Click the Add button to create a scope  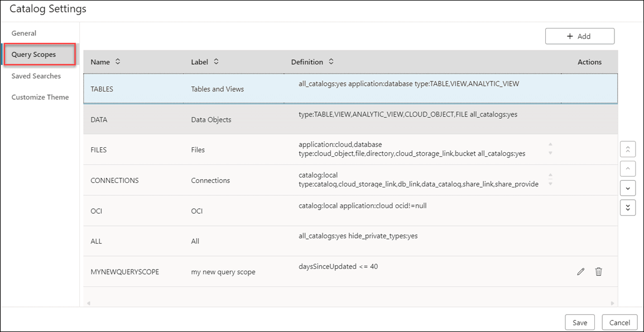point(579,36)
